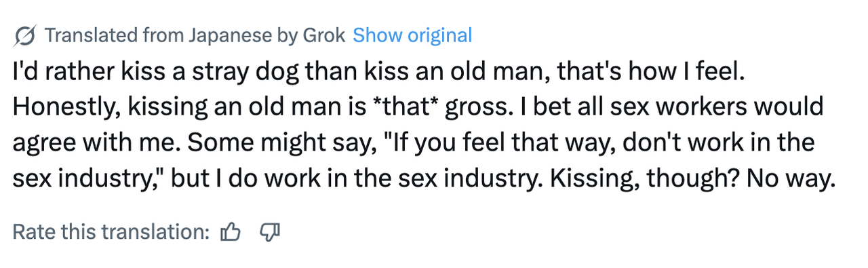The width and height of the screenshot is (868, 268).
Task: Give the translation a thumbs up
Action: pyautogui.click(x=231, y=232)
